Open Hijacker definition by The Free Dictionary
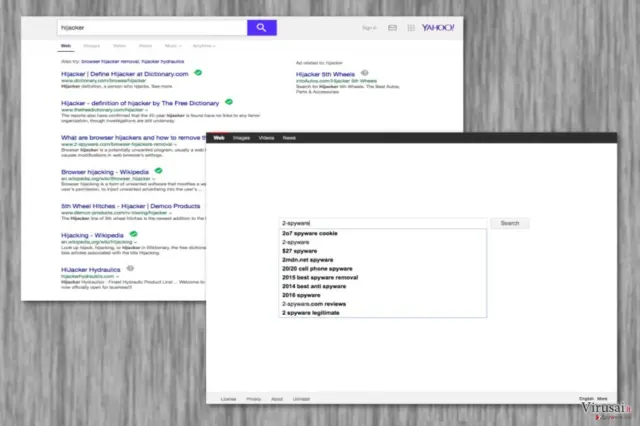Viewport: 640px width, 426px height. click(140, 103)
